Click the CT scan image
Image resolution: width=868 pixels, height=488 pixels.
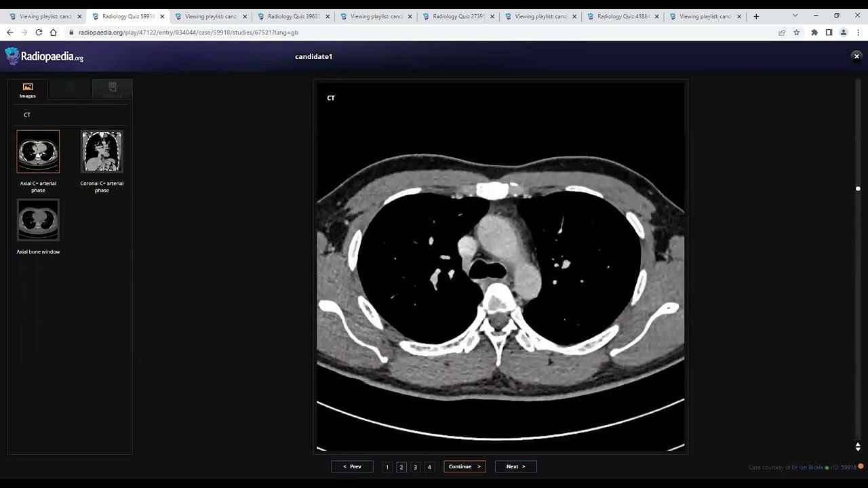500,266
